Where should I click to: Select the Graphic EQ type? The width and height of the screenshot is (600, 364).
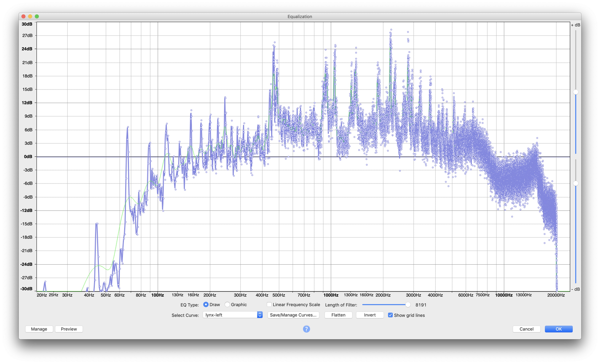coord(227,304)
